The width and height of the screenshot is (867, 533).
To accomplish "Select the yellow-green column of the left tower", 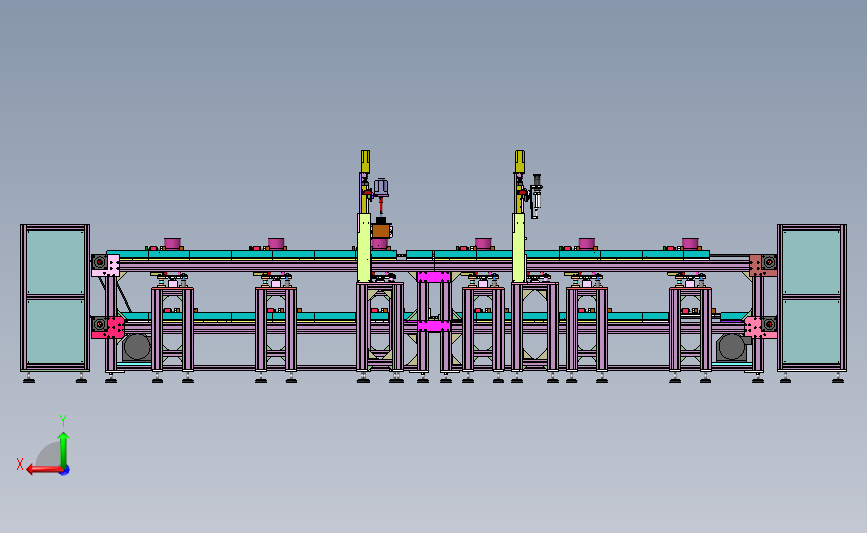I will pos(364,248).
